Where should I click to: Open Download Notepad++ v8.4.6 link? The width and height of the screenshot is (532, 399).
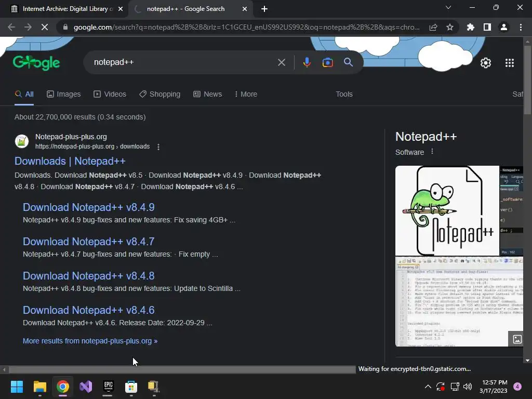(88, 310)
